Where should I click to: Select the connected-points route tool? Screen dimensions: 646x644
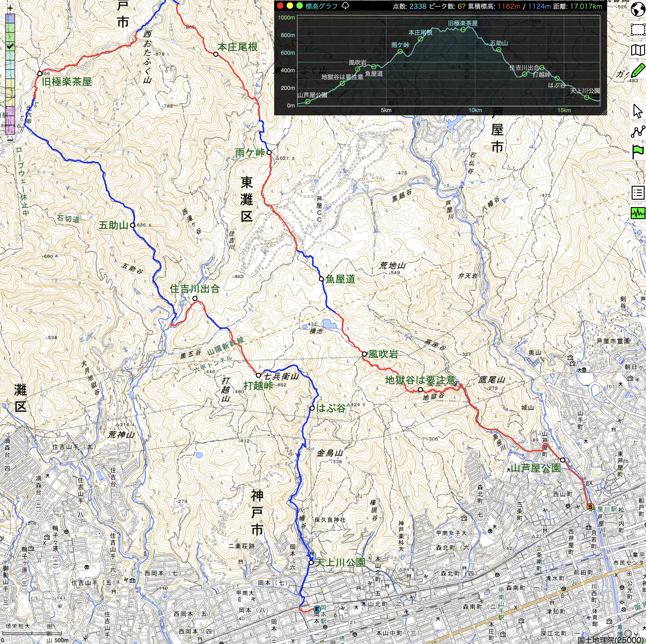[x=638, y=132]
